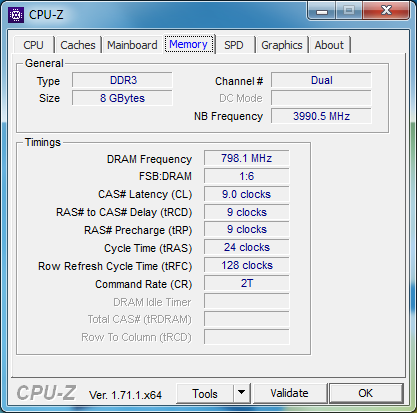Click Cycle Time value 24 clocks
Viewport: 417px width, 413px height.
click(247, 247)
